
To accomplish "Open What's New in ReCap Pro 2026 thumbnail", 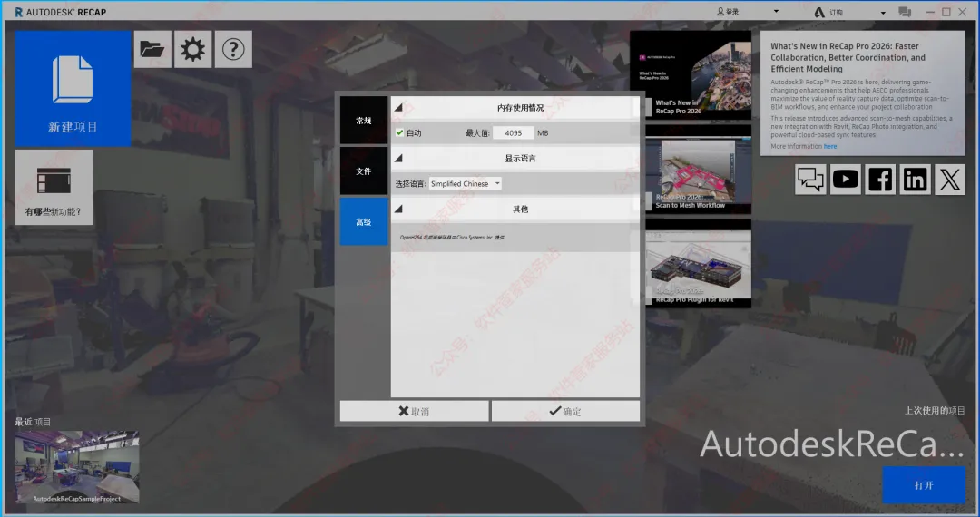I will (691, 75).
